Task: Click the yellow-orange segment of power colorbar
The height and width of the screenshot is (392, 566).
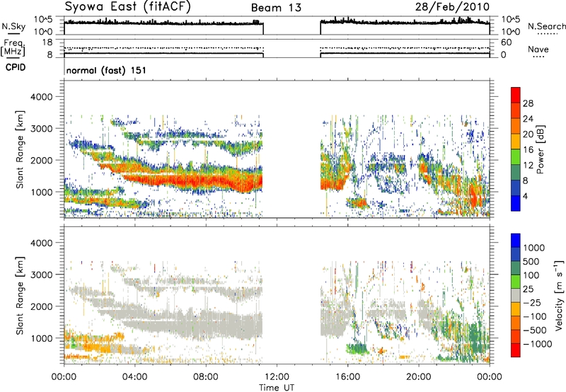Action: pos(516,142)
